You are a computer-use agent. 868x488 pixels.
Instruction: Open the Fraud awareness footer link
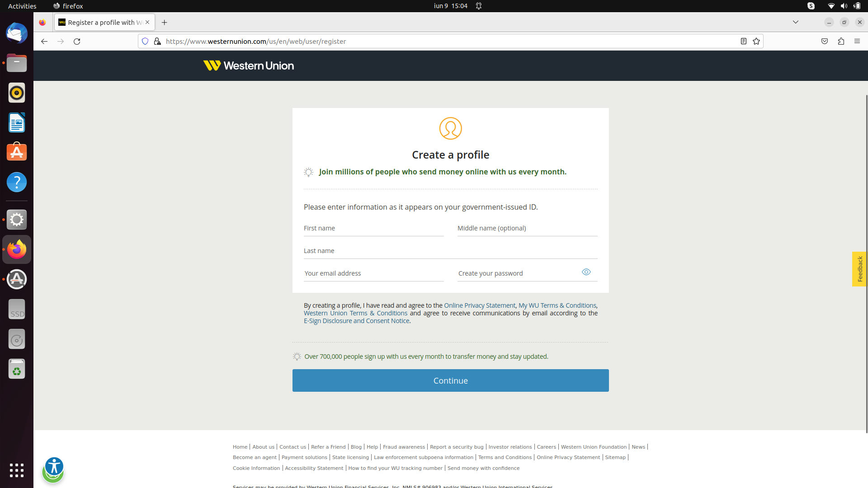pos(404,447)
